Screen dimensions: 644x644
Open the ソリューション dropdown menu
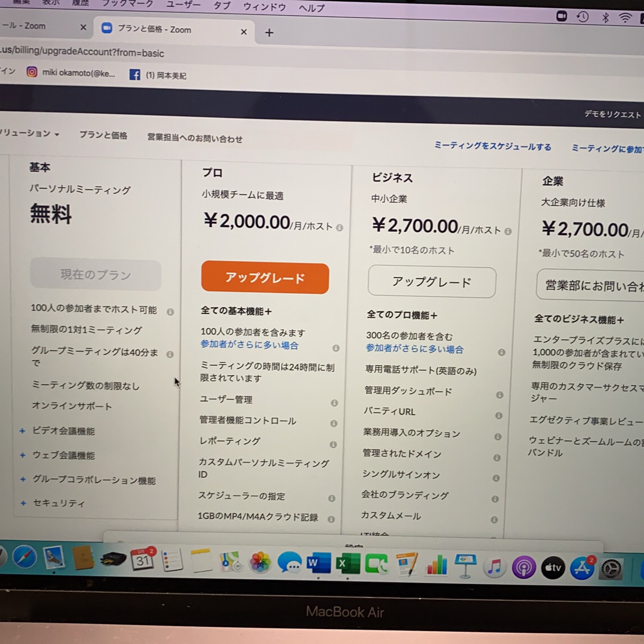[x=30, y=133]
